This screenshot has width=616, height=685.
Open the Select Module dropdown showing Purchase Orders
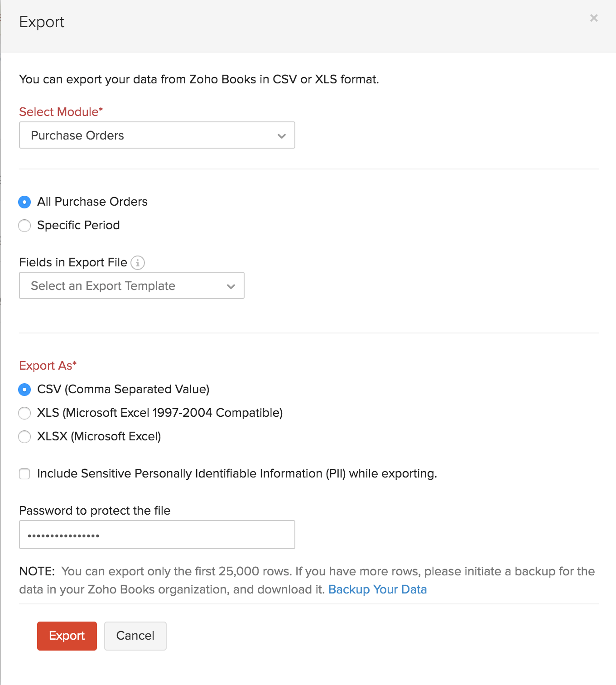(157, 135)
